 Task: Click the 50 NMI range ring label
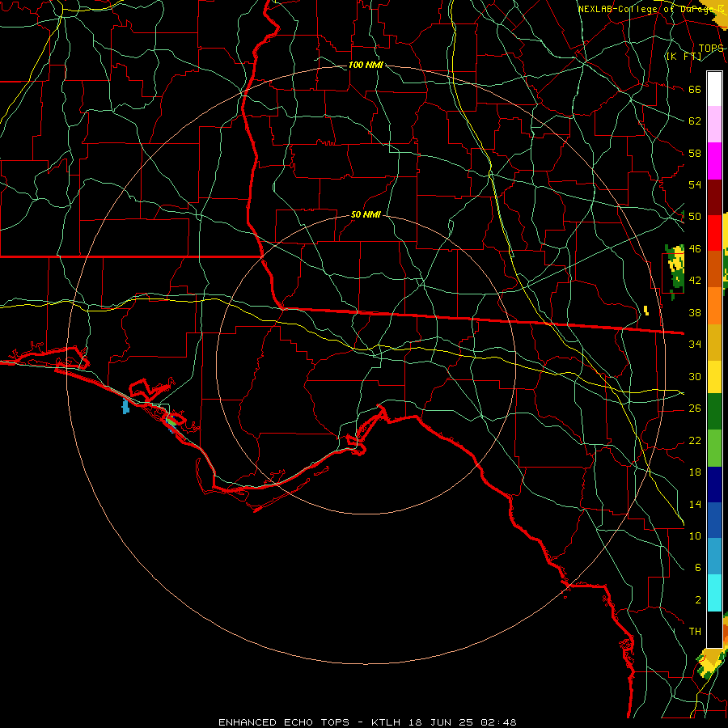366,214
